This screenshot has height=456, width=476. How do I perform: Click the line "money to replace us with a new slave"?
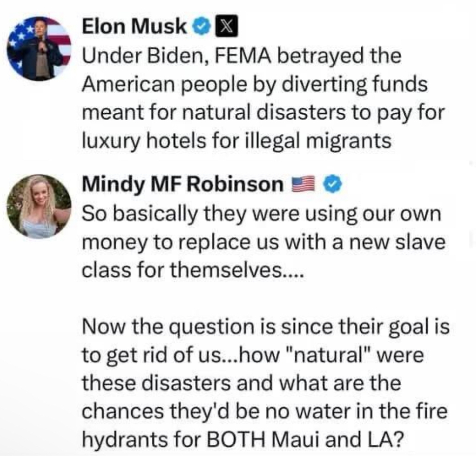(x=263, y=242)
